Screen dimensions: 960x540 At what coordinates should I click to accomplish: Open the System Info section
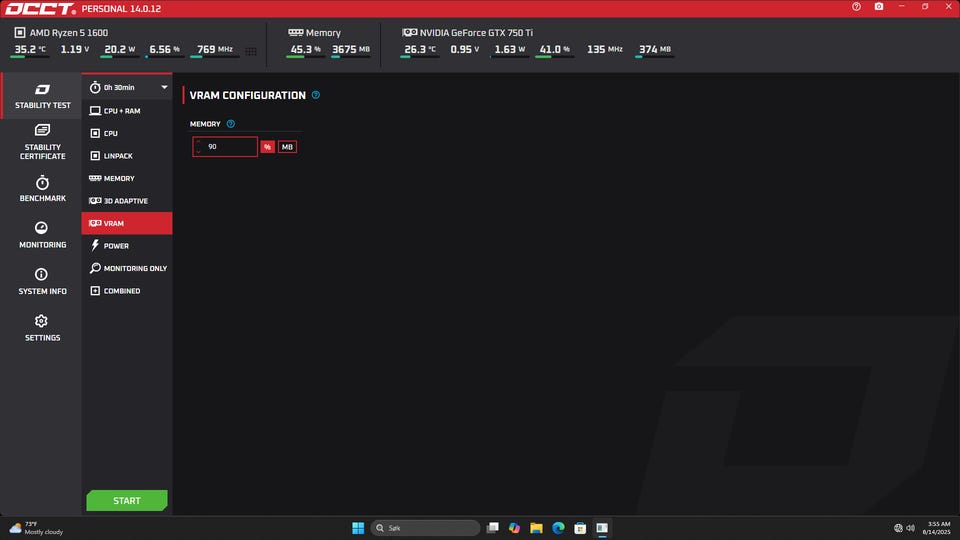[42, 282]
